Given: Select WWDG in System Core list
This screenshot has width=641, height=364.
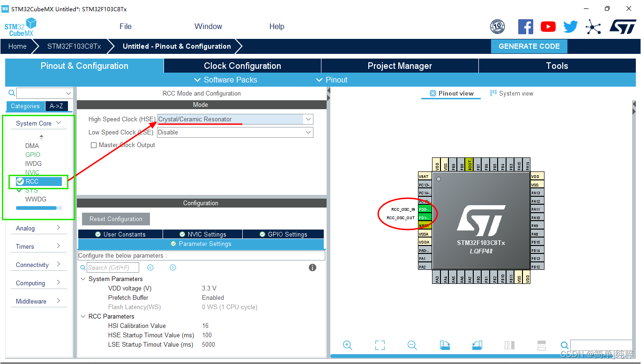Looking at the screenshot, I should (x=36, y=199).
